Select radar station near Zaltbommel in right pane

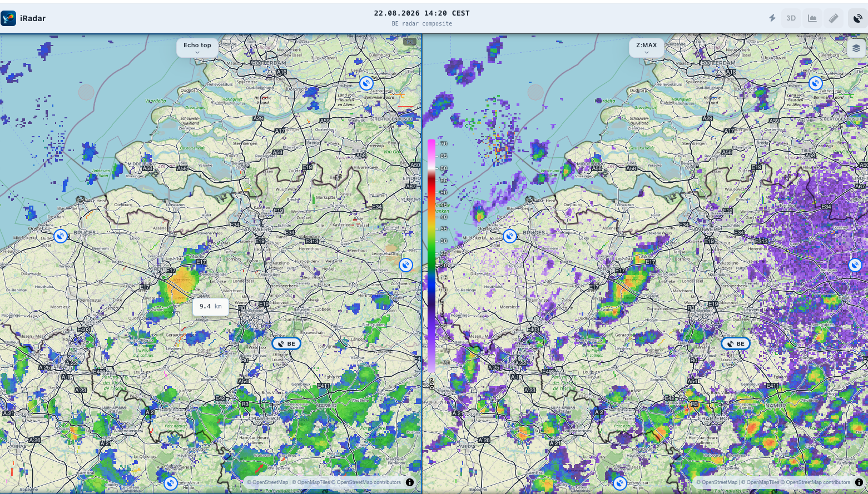pos(816,83)
